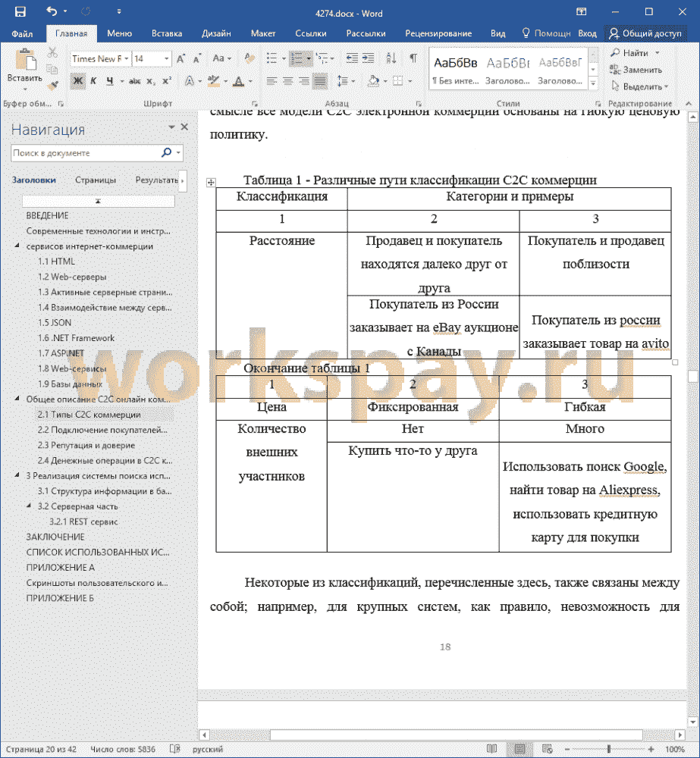The width and height of the screenshot is (700, 758).
Task: Open the Ribbon display options icon
Action: coord(582,11)
